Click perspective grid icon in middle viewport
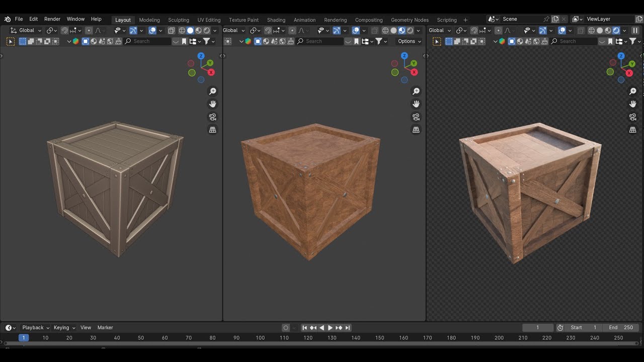Screen dimensions: 644x362 click(416, 130)
